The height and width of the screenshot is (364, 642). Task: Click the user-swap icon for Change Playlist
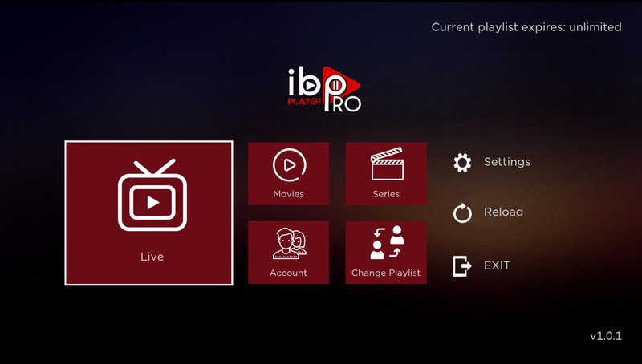(386, 243)
